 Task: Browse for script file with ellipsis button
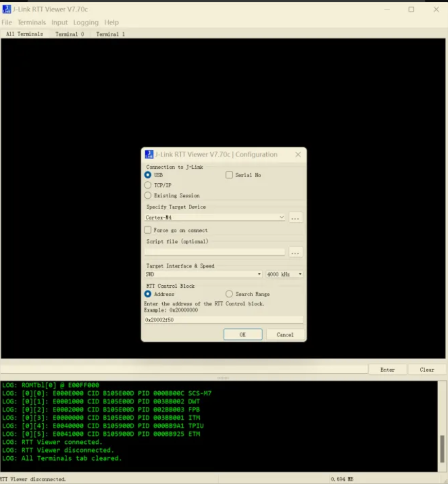coord(296,252)
